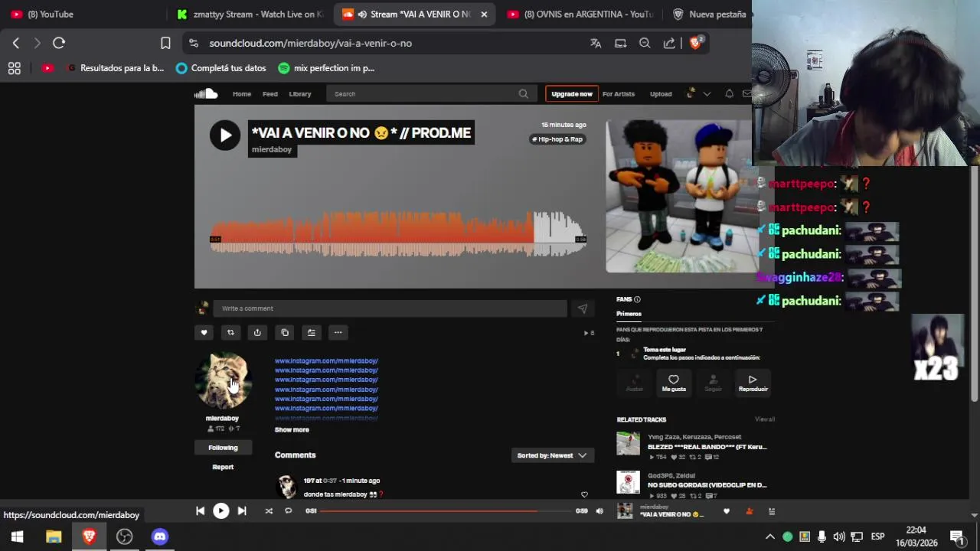Image resolution: width=980 pixels, height=551 pixels.
Task: Open the Feed page
Action: tap(270, 94)
